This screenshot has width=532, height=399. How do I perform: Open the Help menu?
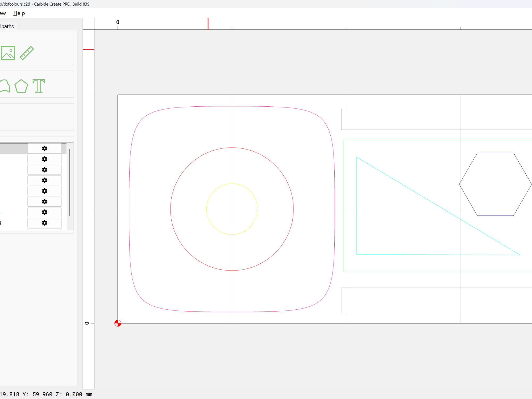[x=19, y=13]
